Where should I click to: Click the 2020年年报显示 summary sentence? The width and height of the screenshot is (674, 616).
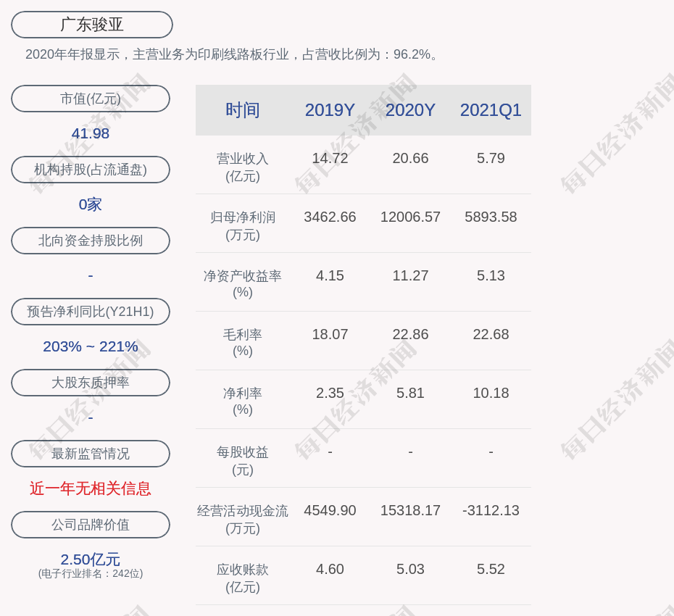tap(231, 54)
